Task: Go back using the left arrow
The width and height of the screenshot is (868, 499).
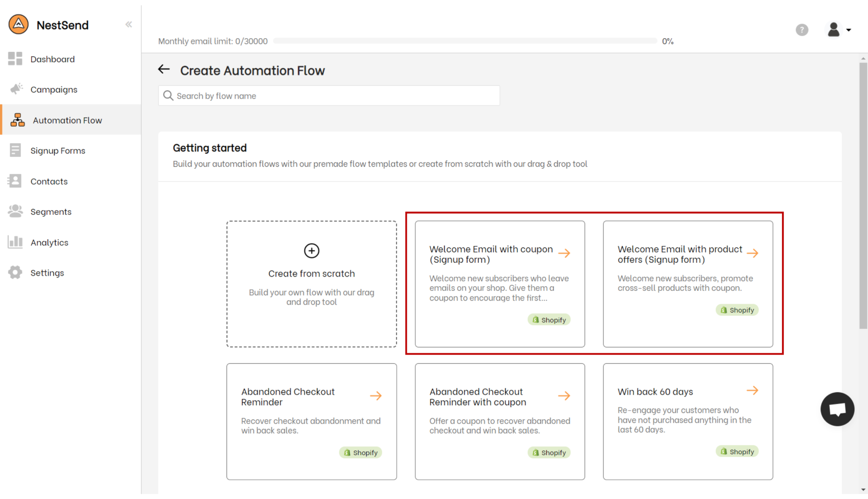Action: point(164,69)
